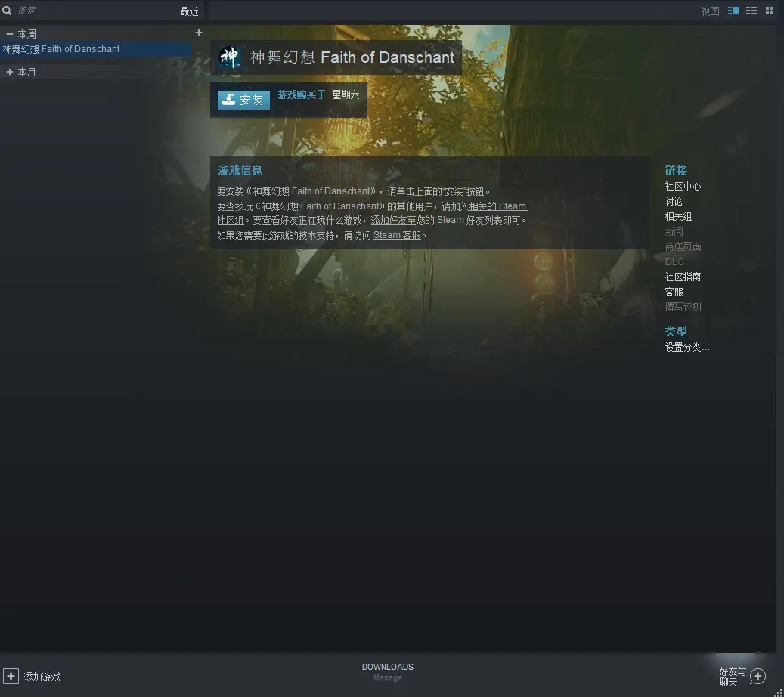Click 添加游戏 text
The width and height of the screenshot is (784, 697).
42,677
